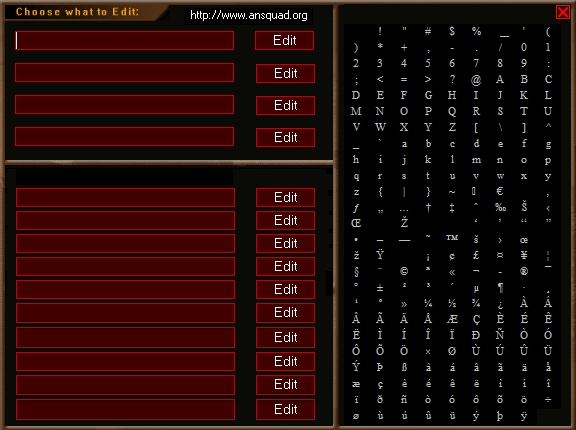
Task: Choose the © copyright symbol
Action: (x=404, y=271)
